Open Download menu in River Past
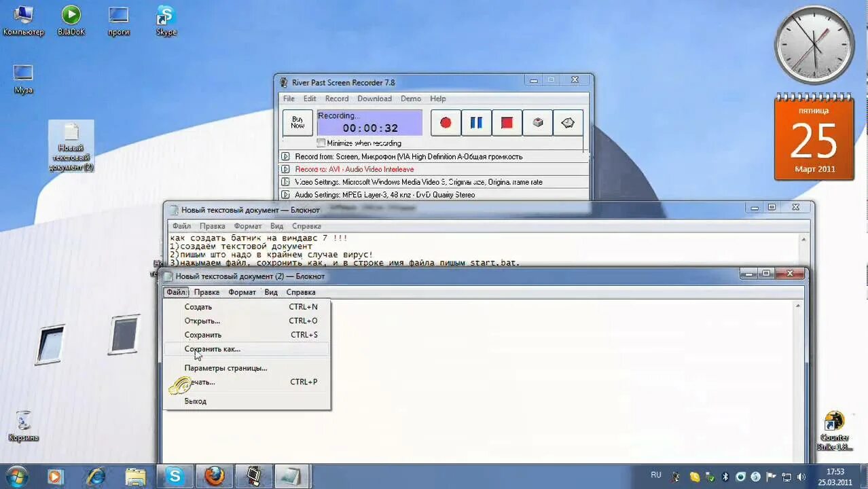The width and height of the screenshot is (868, 489). pos(374,98)
